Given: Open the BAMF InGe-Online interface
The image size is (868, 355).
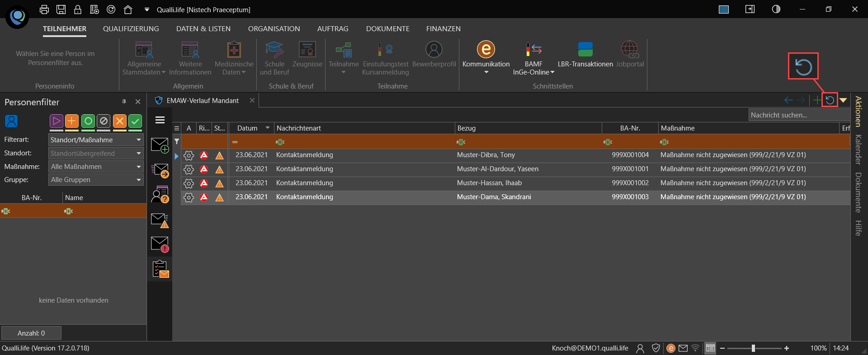Looking at the screenshot, I should point(533,58).
